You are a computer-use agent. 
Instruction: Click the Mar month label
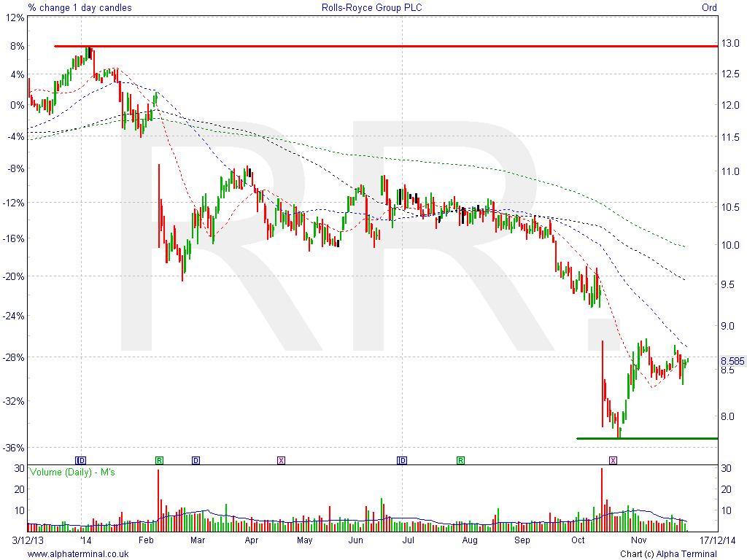point(197,540)
